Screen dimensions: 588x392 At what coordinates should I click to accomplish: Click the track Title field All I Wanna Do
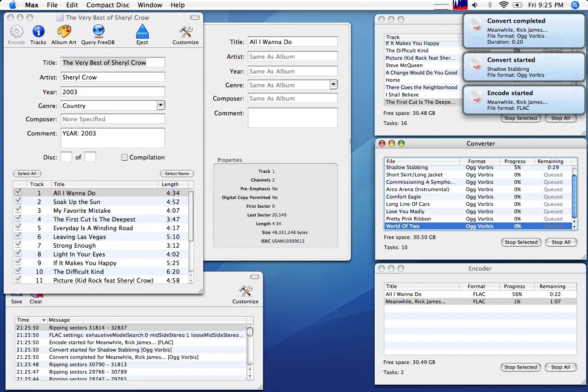point(292,41)
